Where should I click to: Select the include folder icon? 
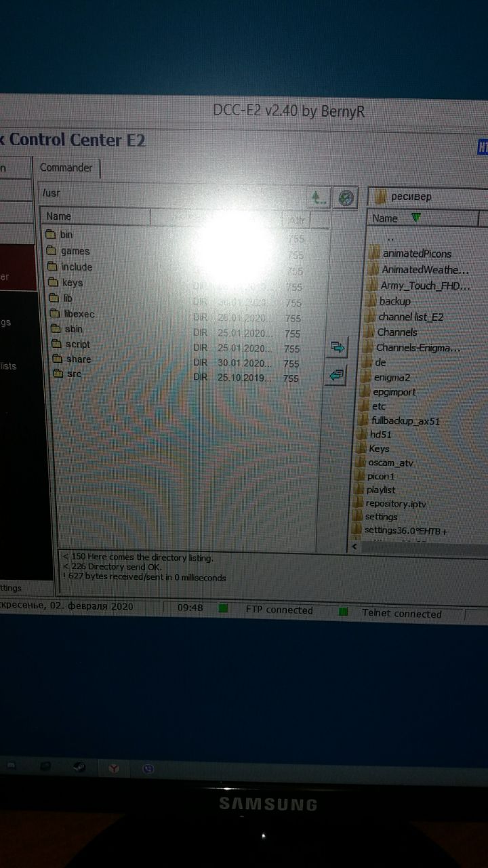(x=53, y=267)
